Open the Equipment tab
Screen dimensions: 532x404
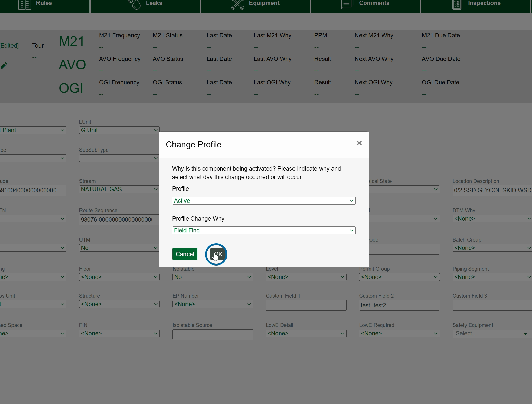coord(255,6)
